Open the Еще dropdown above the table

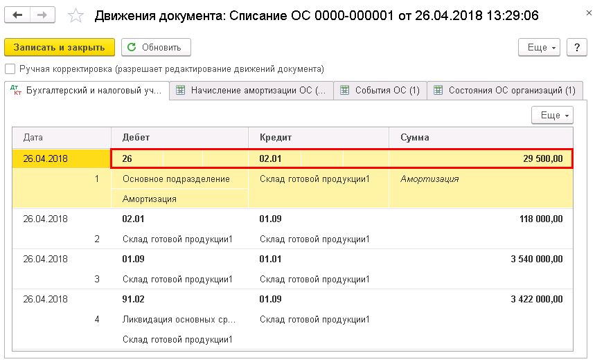552,116
